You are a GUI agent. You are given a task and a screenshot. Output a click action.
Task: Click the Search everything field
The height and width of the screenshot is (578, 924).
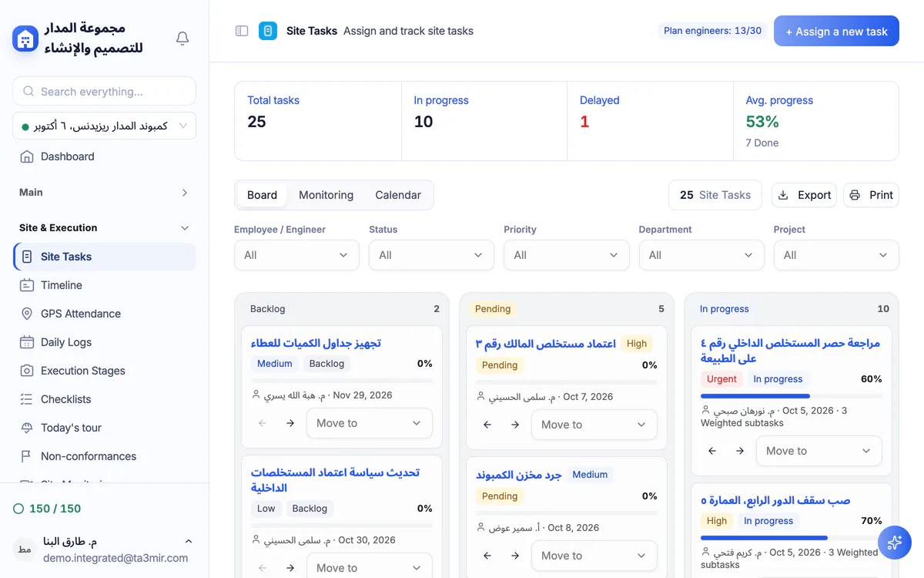click(104, 91)
